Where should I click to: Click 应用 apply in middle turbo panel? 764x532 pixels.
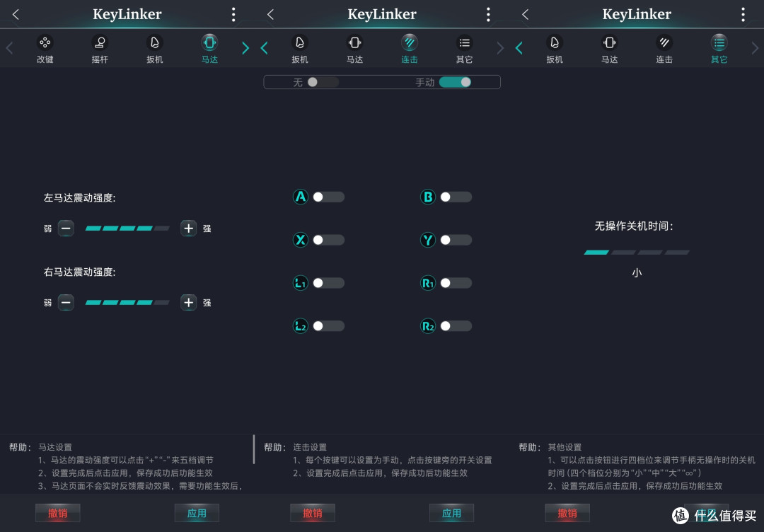451,513
